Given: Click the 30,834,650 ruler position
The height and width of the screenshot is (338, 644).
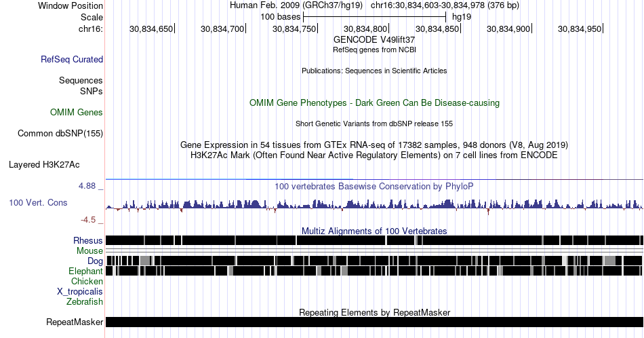Looking at the screenshot, I should coord(151,29).
